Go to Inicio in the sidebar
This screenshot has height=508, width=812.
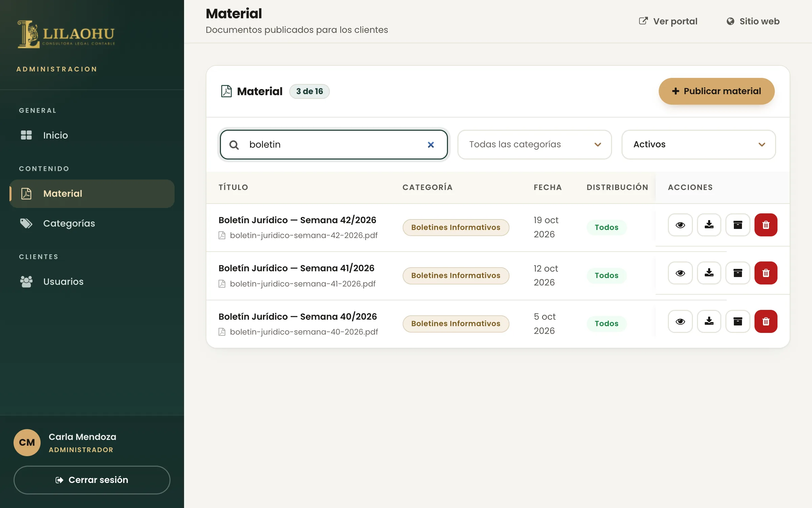point(92,135)
